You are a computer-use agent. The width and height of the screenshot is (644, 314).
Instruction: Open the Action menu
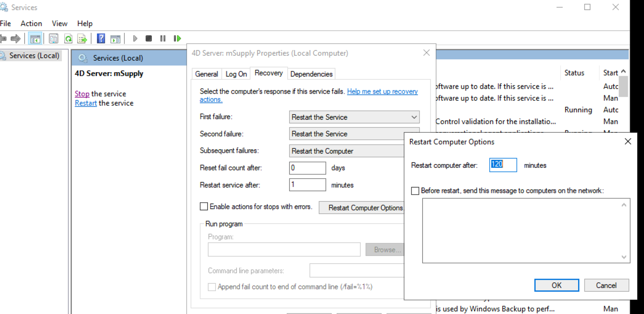point(31,23)
